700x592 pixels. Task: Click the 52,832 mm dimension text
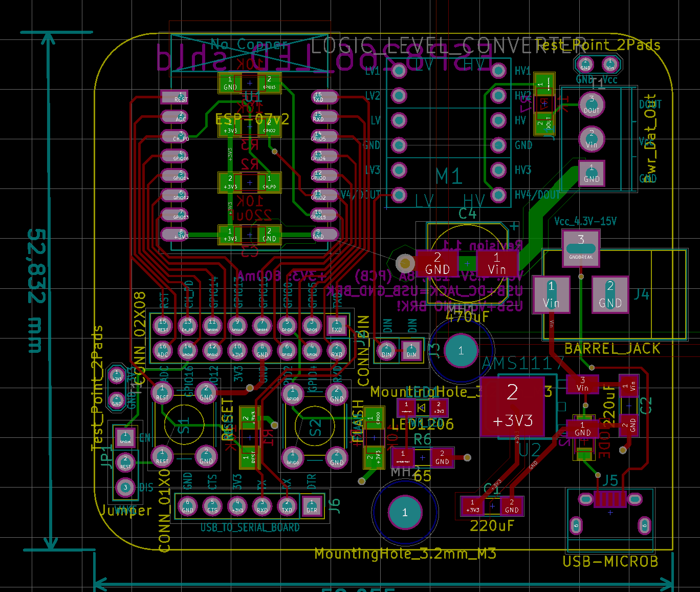coord(36,291)
